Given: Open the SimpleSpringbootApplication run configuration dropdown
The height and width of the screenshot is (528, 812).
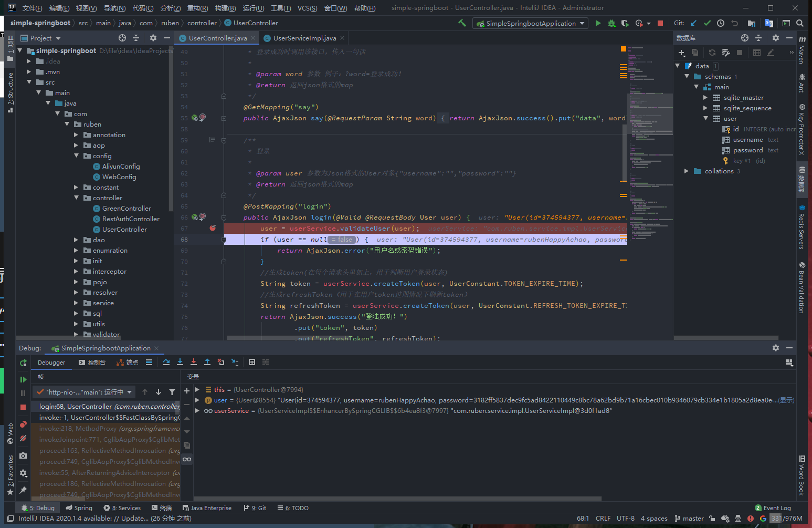Looking at the screenshot, I should tap(531, 23).
